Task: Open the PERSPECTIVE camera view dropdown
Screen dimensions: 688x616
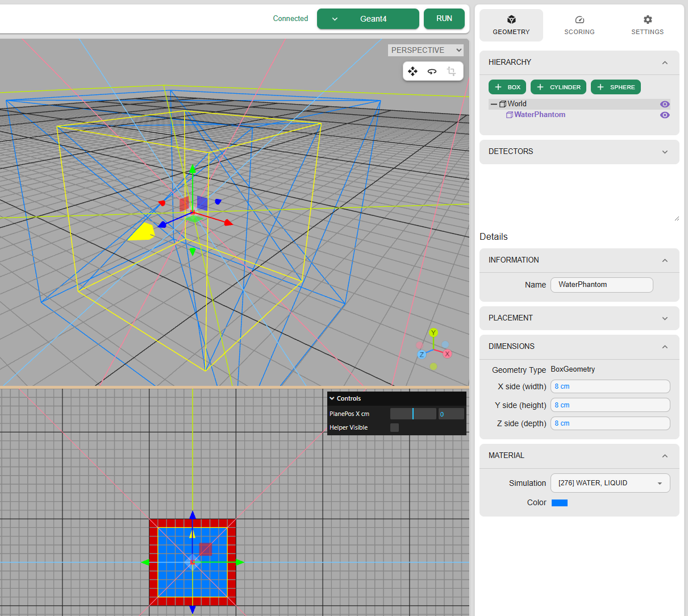Action: [426, 50]
